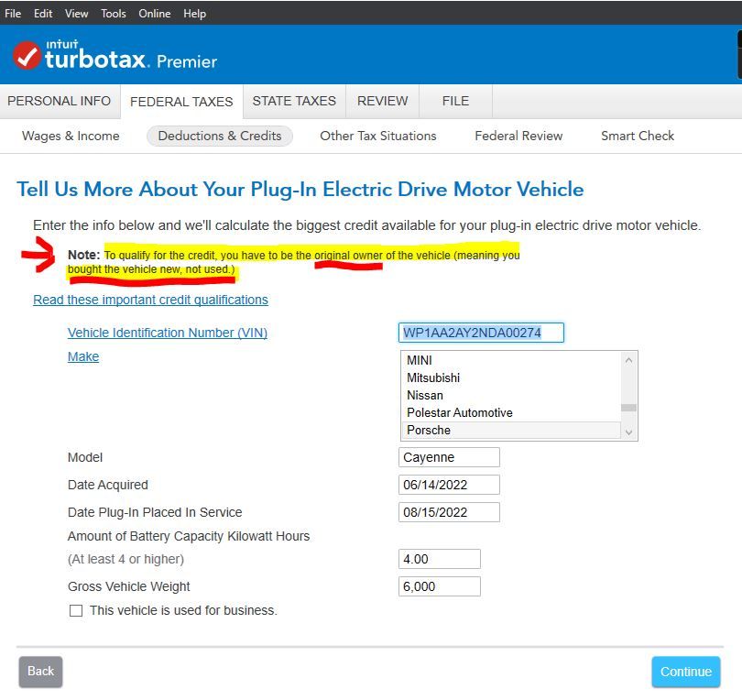
Task: Open the Smart Check section
Action: pyautogui.click(x=638, y=136)
